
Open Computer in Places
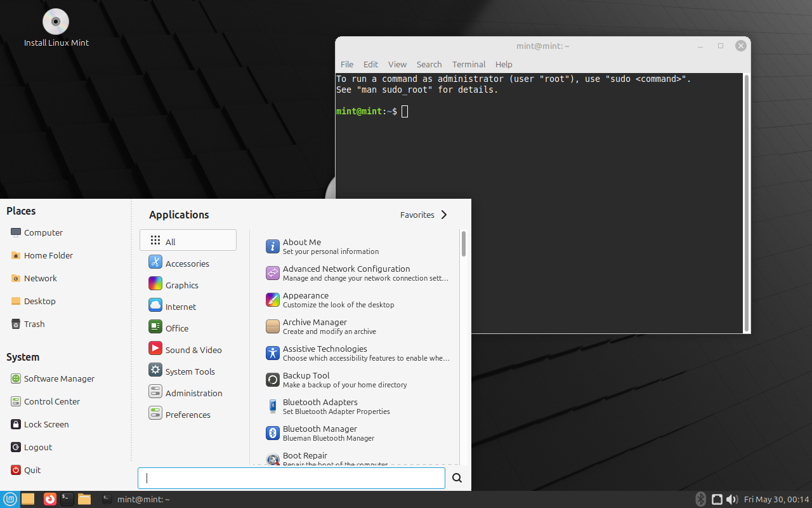coord(37,232)
